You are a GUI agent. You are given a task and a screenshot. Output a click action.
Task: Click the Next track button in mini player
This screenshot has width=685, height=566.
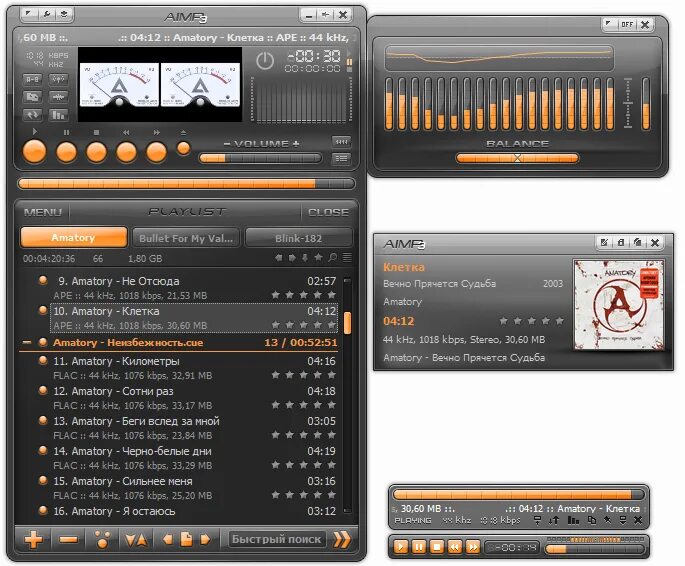pyautogui.click(x=472, y=547)
